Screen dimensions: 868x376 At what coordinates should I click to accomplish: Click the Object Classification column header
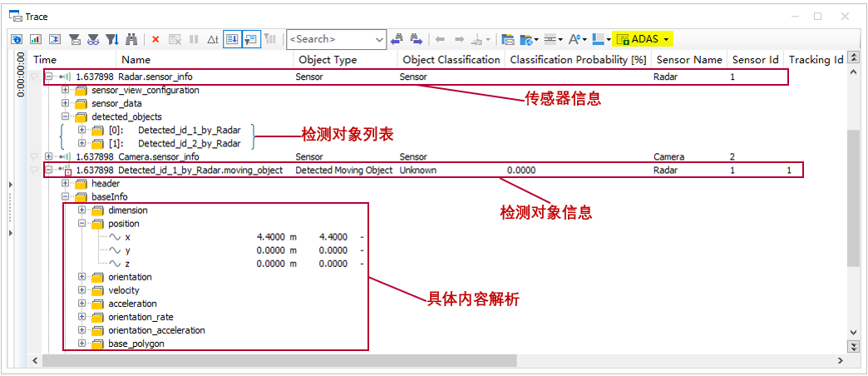[451, 60]
